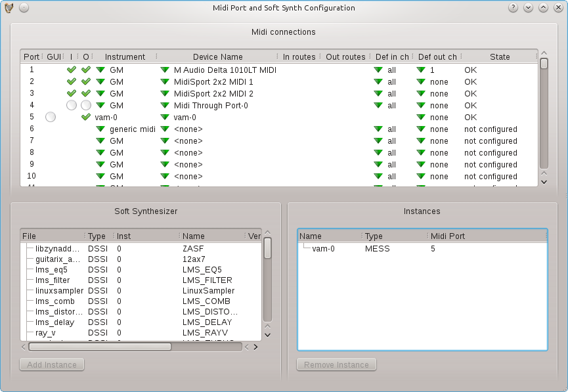Enable input circle for port 4

point(72,105)
